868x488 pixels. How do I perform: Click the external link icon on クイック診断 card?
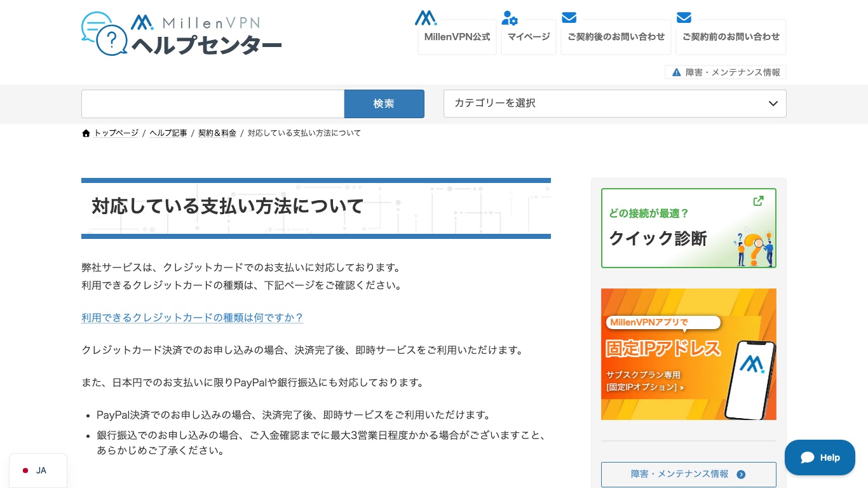click(x=758, y=201)
